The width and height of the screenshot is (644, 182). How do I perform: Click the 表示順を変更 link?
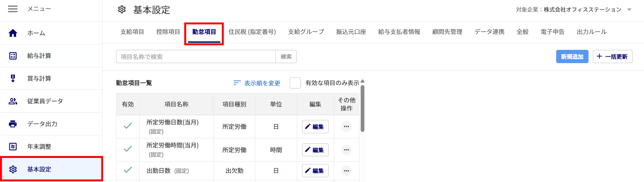pyautogui.click(x=262, y=83)
